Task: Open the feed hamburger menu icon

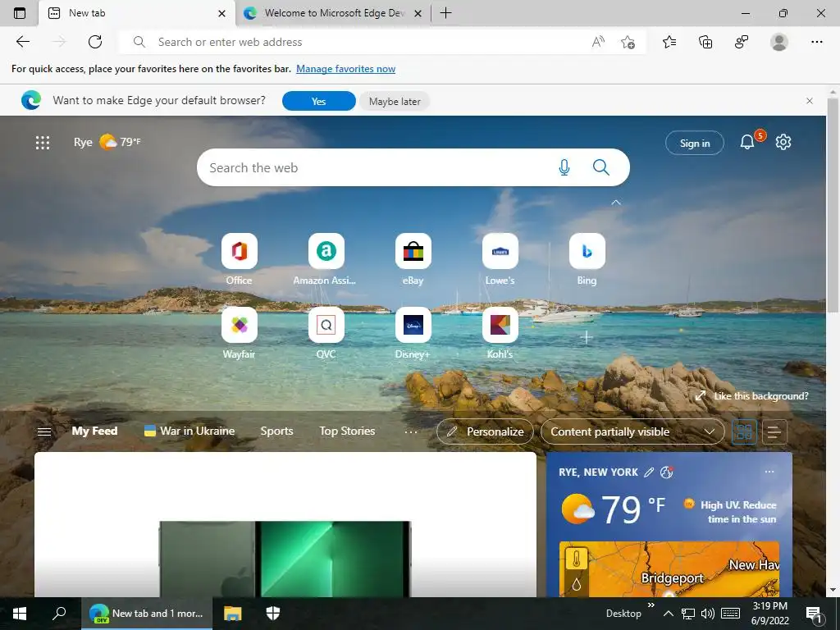Action: (44, 431)
